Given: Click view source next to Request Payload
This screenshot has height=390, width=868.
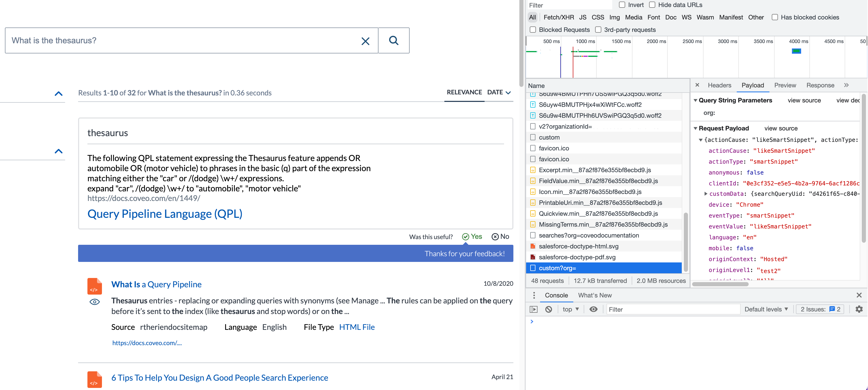Looking at the screenshot, I should [781, 128].
